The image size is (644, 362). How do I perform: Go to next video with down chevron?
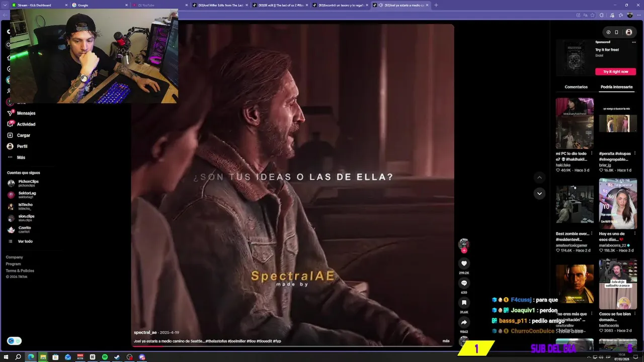point(539,194)
